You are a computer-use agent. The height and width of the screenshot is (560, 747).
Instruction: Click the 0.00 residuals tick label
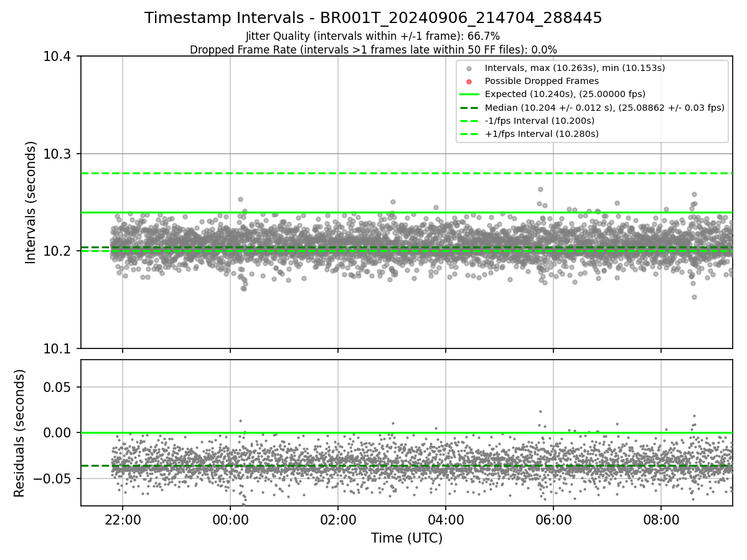(58, 432)
